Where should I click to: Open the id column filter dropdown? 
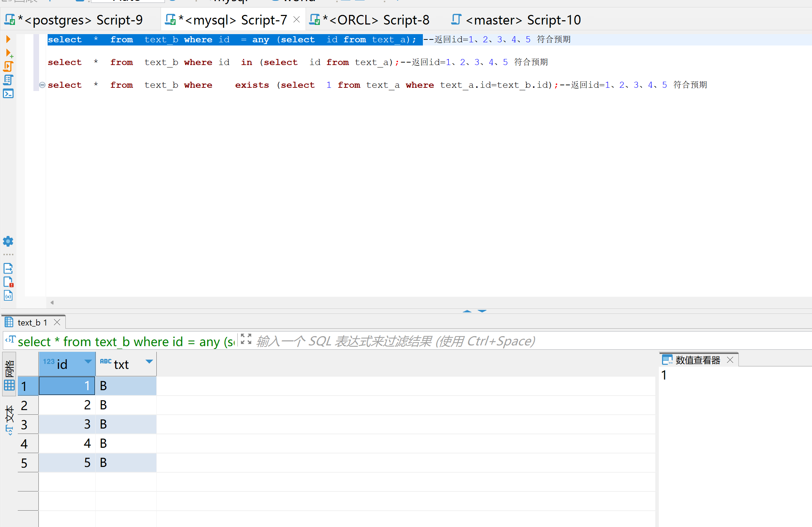point(88,361)
